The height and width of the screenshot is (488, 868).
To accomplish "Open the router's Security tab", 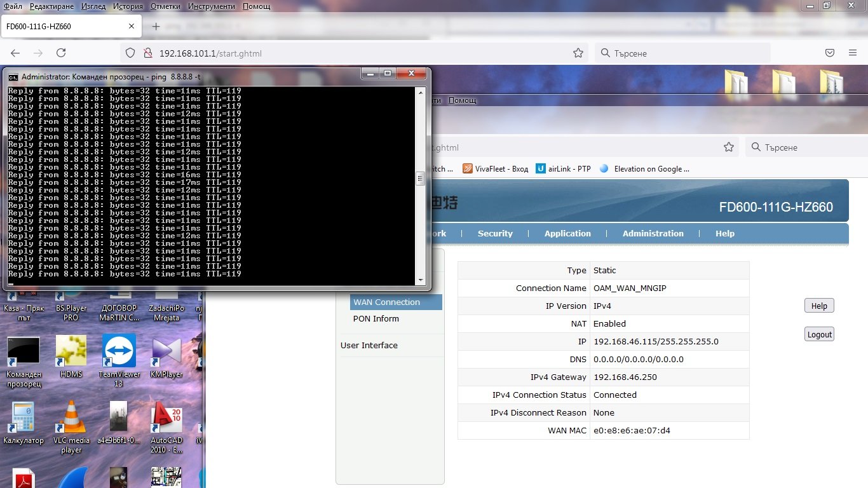I will click(x=495, y=233).
